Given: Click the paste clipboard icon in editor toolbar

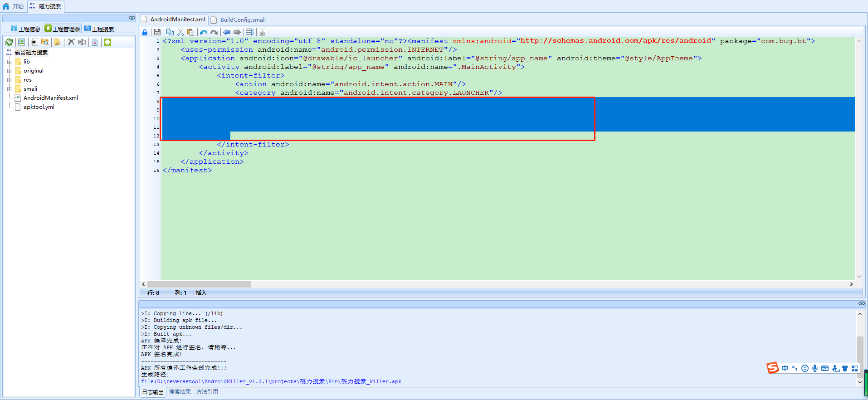Looking at the screenshot, I should point(191,32).
